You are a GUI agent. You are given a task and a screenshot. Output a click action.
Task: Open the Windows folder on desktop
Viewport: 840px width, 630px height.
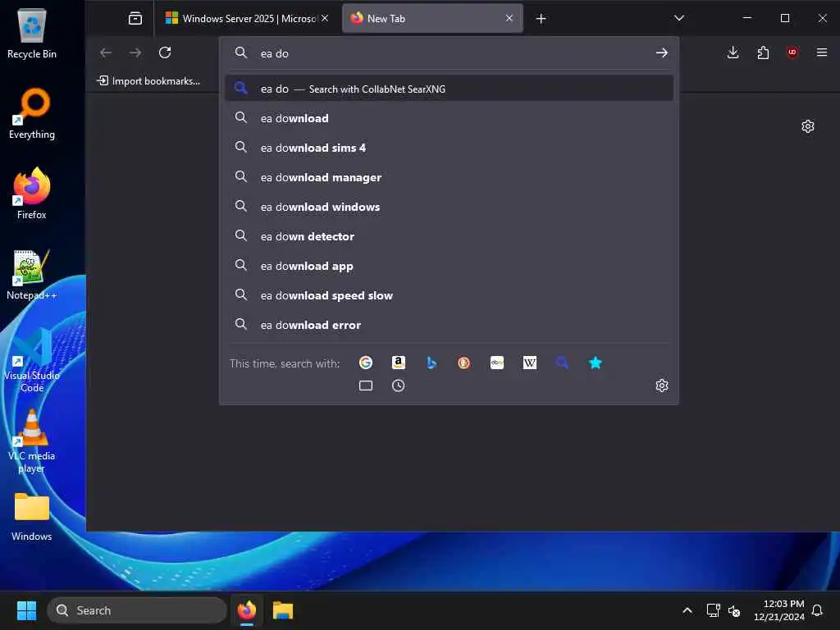[x=32, y=517]
